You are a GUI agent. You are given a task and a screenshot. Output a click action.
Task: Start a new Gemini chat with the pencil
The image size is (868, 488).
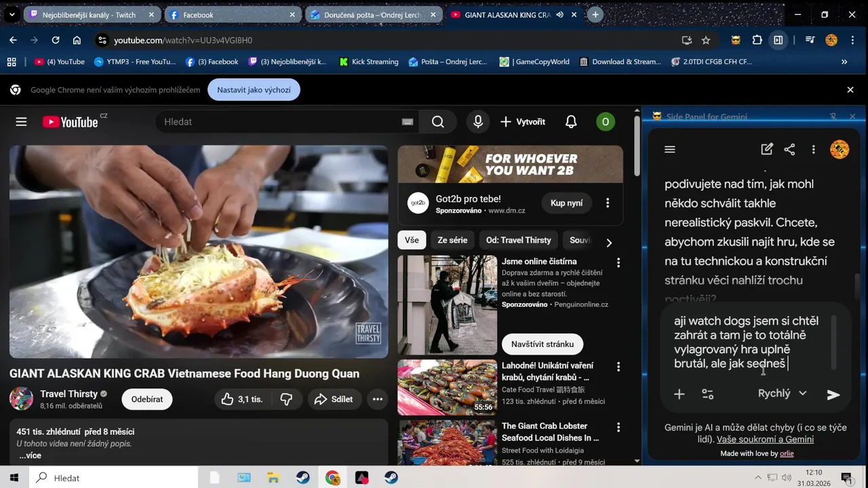(767, 150)
